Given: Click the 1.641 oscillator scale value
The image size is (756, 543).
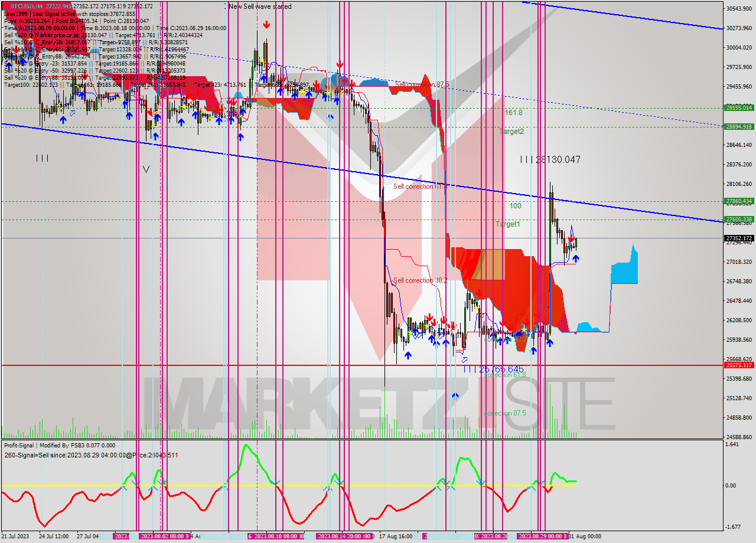Looking at the screenshot, I should pyautogui.click(x=733, y=444).
